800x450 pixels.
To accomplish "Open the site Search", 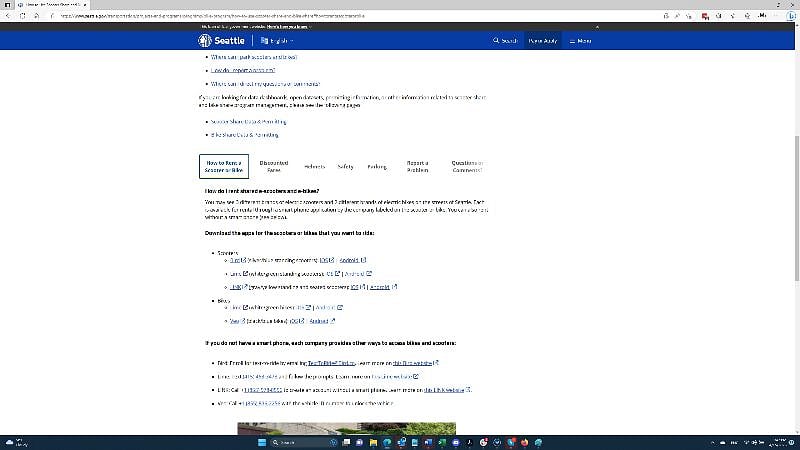I will coord(505,41).
